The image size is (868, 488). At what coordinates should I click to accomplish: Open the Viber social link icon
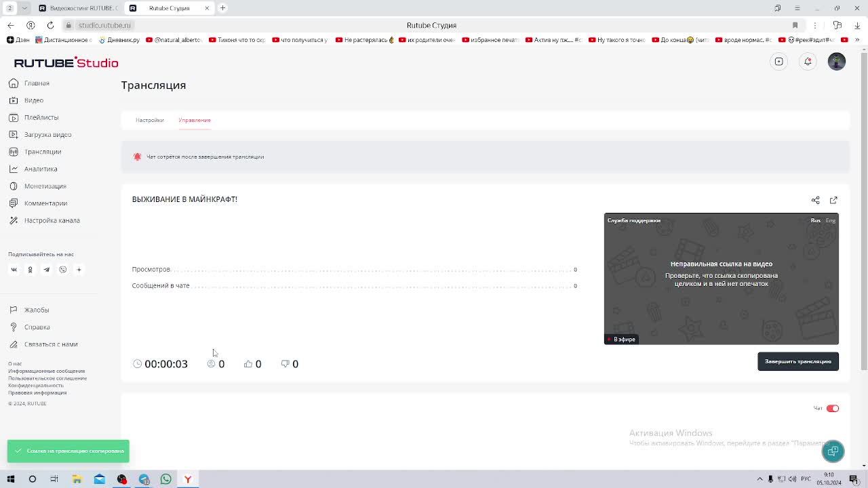pos(62,270)
